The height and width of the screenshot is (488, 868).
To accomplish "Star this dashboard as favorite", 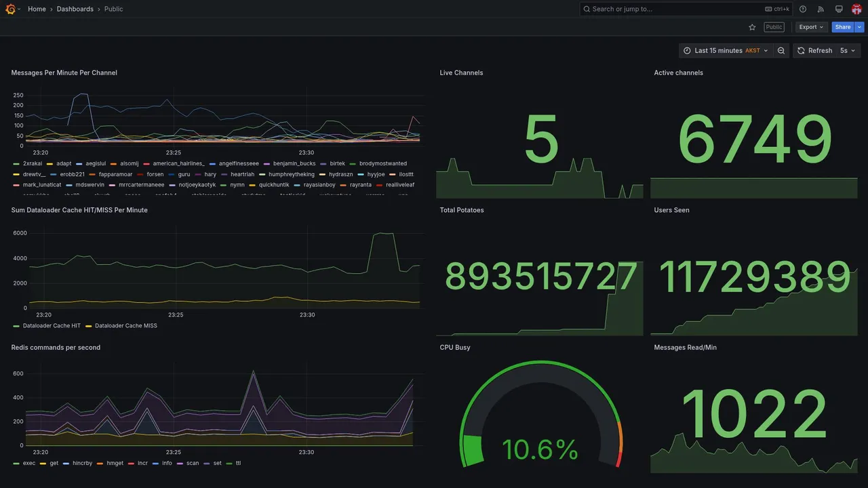I will coord(752,27).
